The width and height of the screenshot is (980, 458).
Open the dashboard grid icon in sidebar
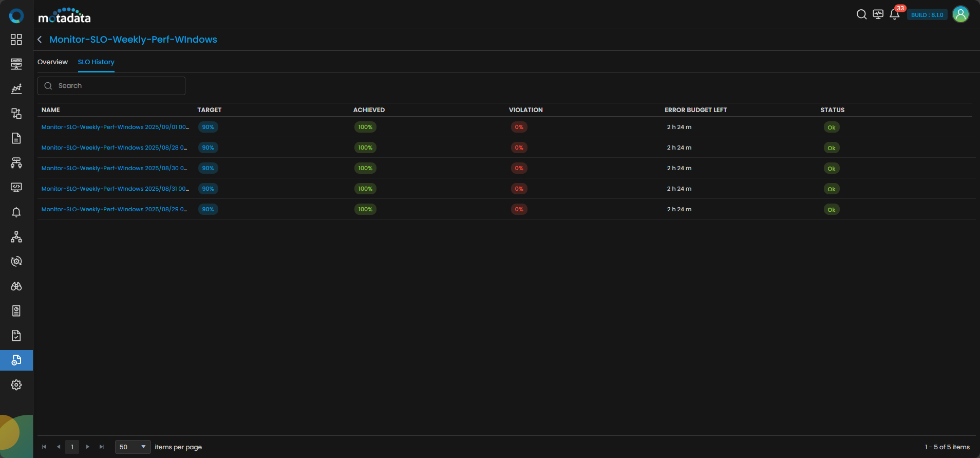coord(16,40)
